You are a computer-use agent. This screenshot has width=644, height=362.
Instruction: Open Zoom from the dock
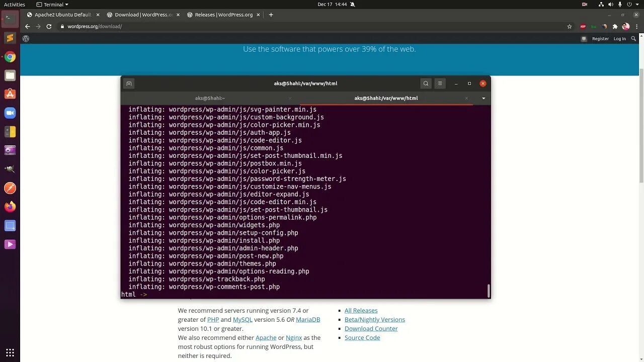[10, 113]
